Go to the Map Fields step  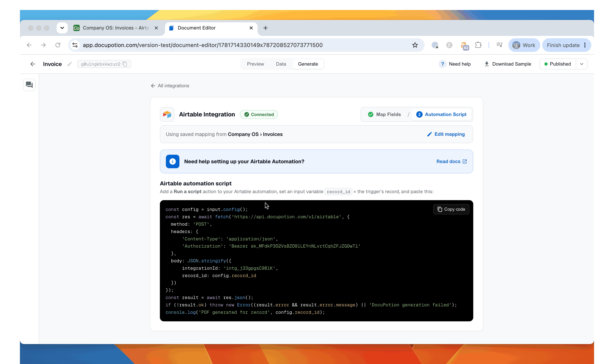point(384,114)
